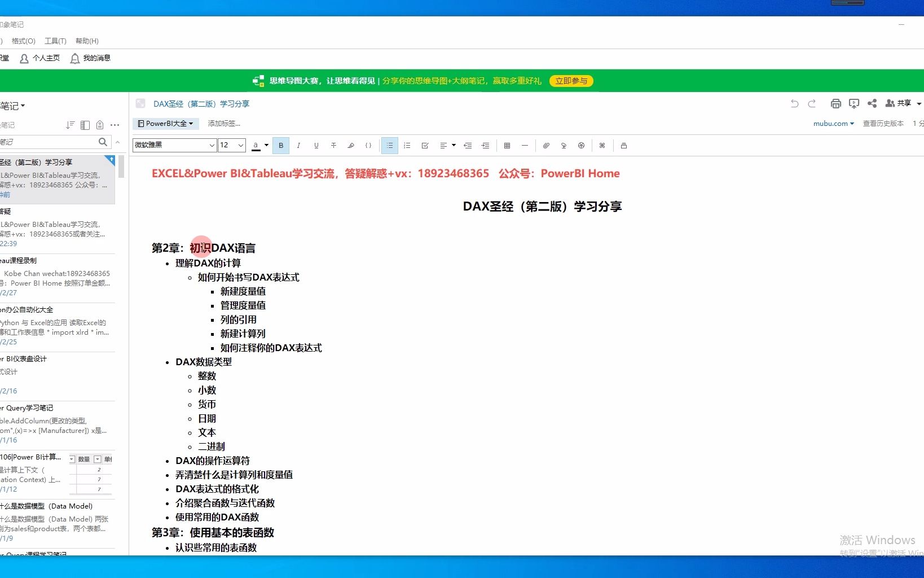Click the last icon in formatting toolbar
The image size is (924, 578).
click(x=623, y=146)
